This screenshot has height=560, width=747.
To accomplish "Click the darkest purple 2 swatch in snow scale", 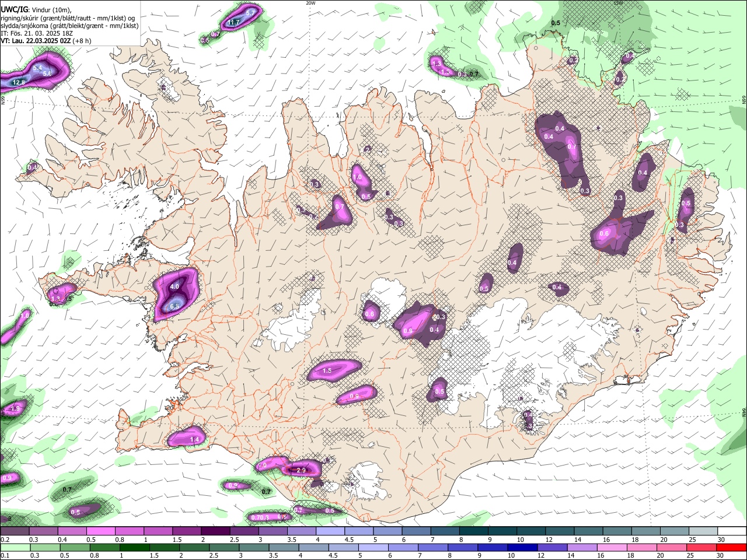I will point(215,531).
